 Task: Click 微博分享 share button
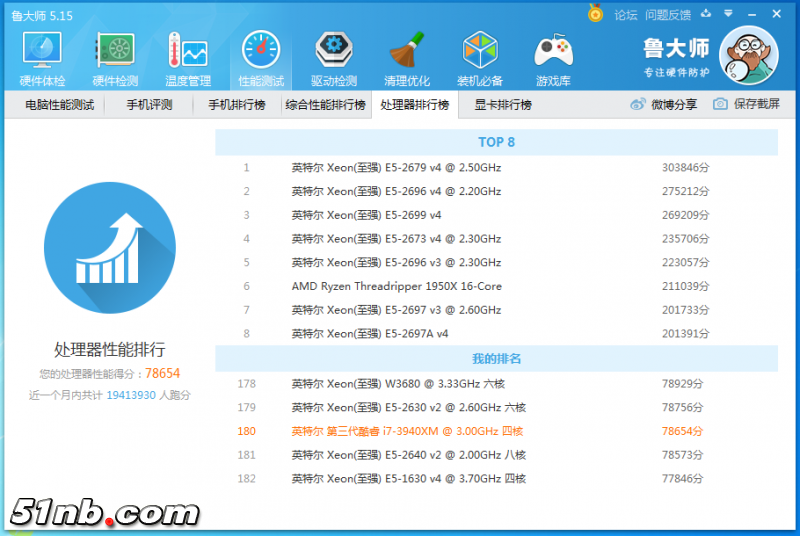click(x=664, y=105)
